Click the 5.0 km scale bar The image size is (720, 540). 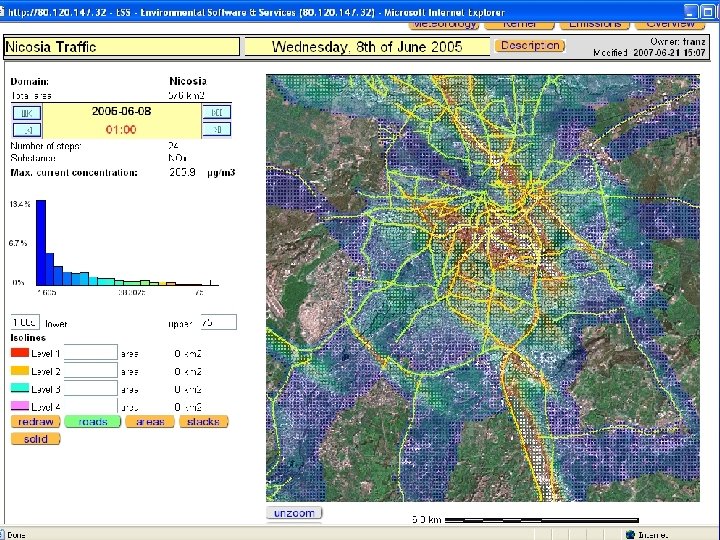[x=542, y=520]
